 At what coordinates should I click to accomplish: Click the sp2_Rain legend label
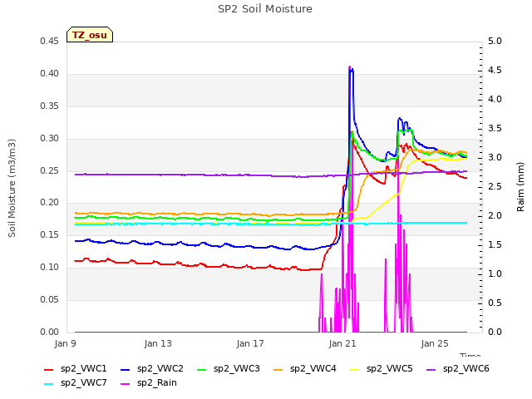[157, 382]
